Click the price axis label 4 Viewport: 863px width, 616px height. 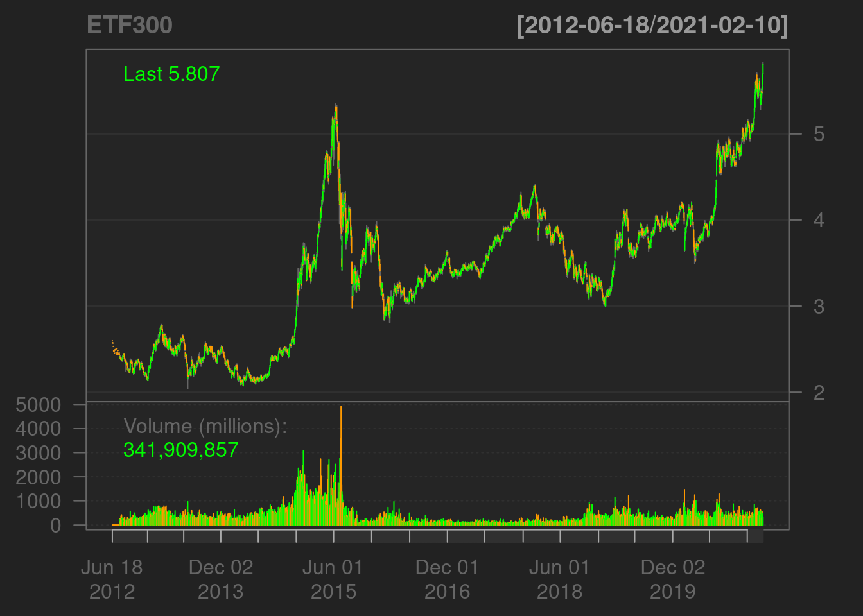pyautogui.click(x=819, y=220)
